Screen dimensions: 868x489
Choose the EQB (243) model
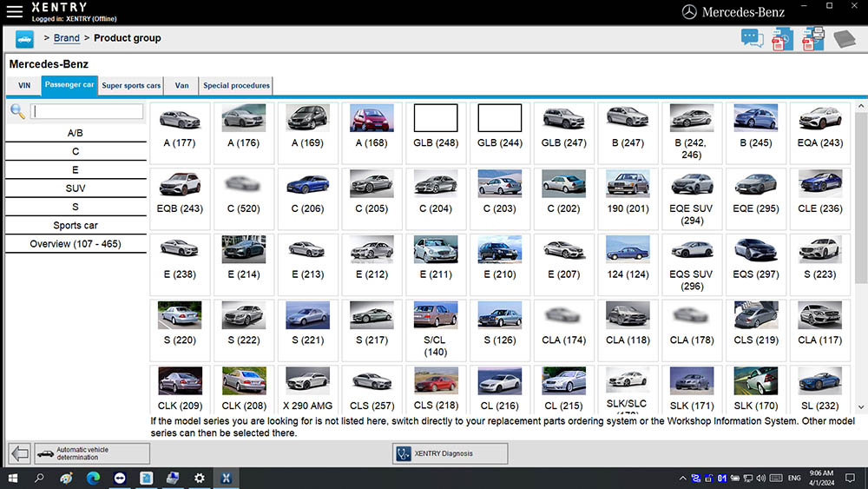180,198
